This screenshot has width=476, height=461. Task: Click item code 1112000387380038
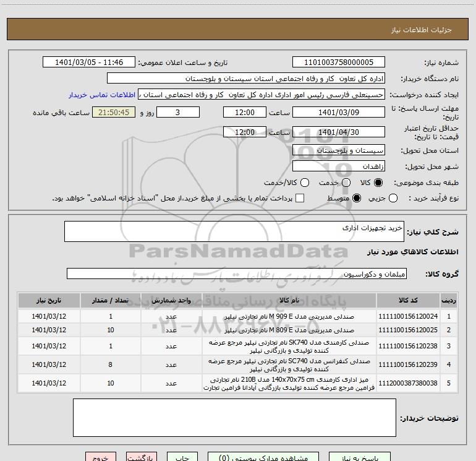coord(408,383)
